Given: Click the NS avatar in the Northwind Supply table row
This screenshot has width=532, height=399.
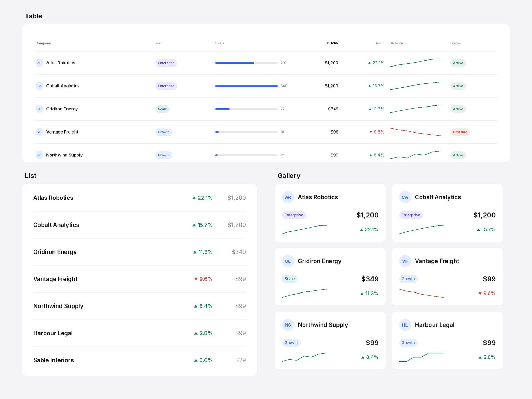Looking at the screenshot, I should coord(39,155).
